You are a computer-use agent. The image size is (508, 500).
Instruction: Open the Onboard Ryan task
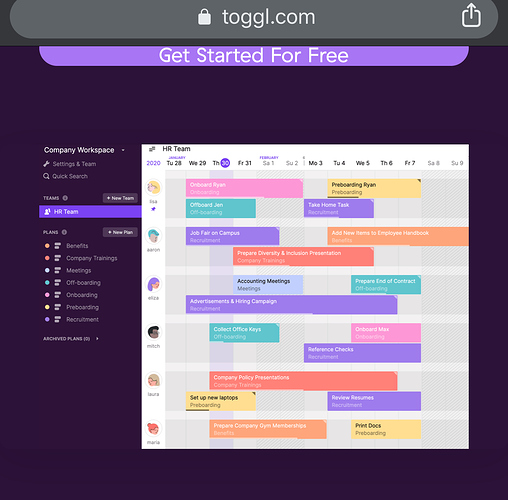click(244, 188)
